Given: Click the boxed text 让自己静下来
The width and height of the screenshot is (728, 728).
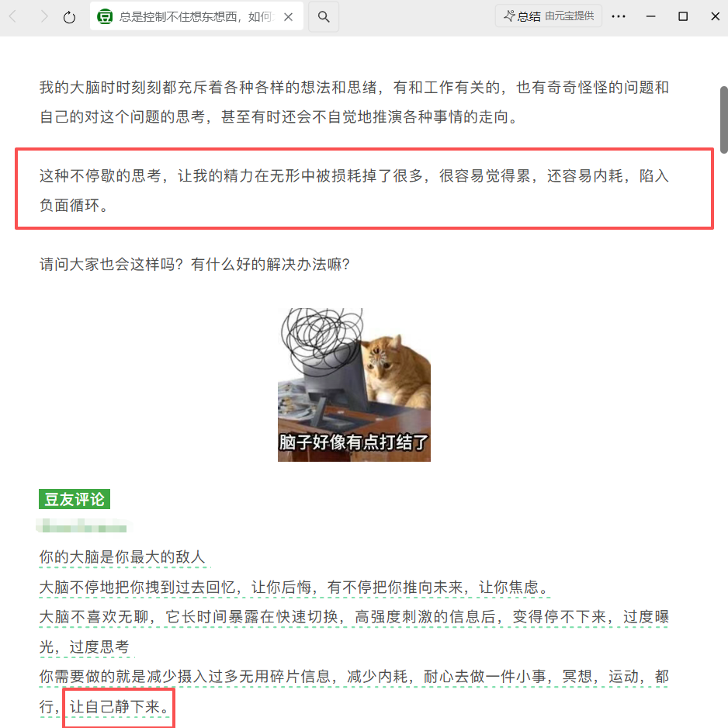Looking at the screenshot, I should (x=119, y=707).
